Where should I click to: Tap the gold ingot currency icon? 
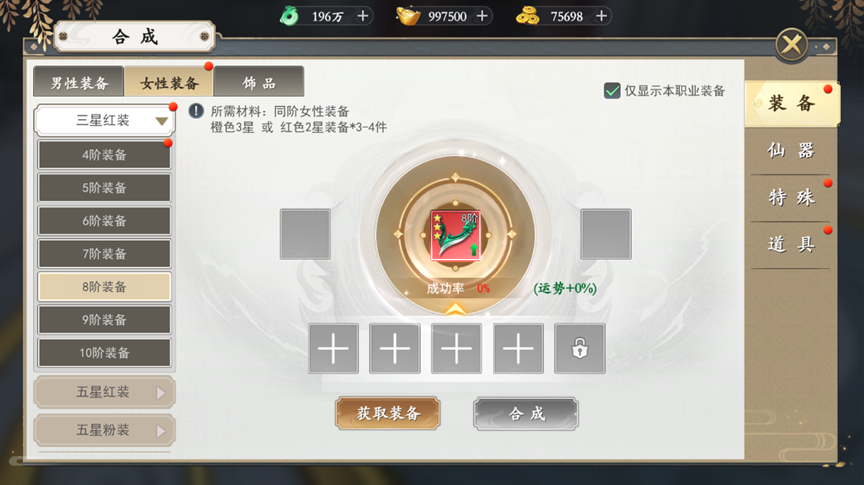point(408,16)
